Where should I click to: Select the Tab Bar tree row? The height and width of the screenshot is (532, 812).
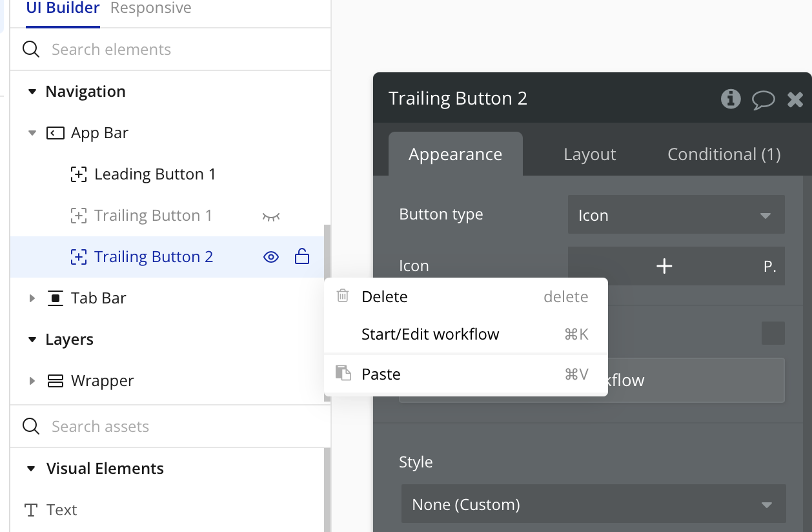click(167, 298)
